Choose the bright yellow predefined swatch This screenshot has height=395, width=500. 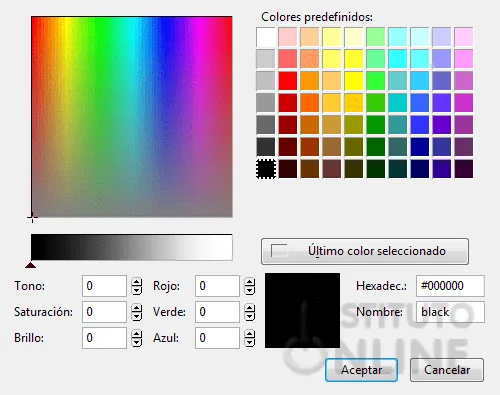point(354,81)
